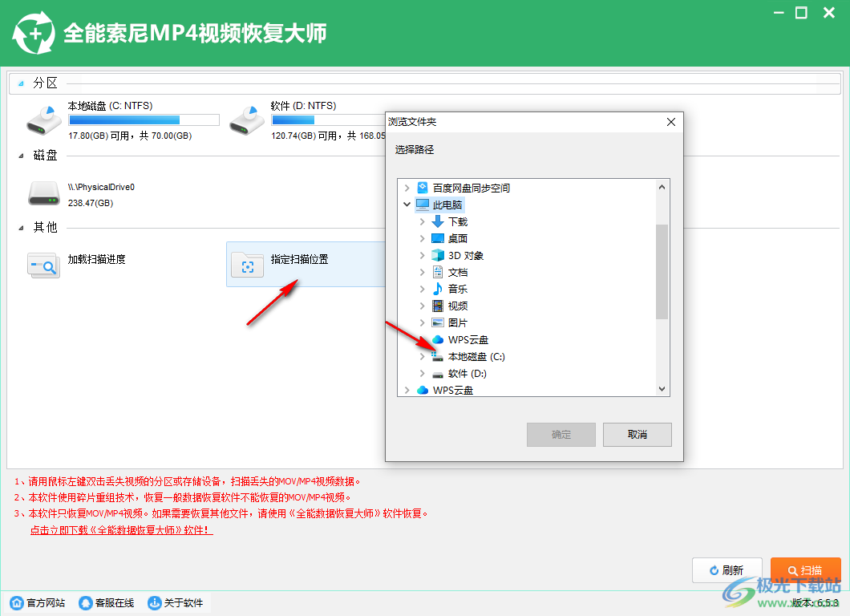Click the folder tree scrollbar thumb
The width and height of the screenshot is (850, 616).
tap(662, 272)
